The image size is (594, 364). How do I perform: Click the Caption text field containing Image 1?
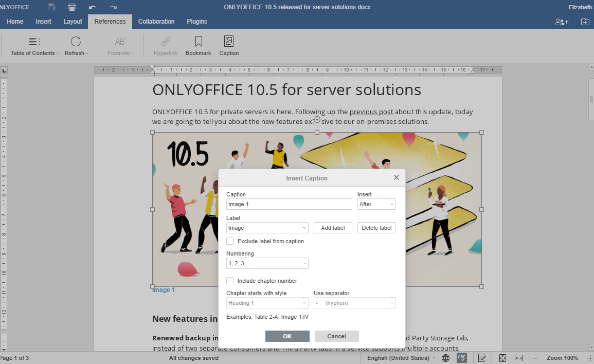click(289, 204)
